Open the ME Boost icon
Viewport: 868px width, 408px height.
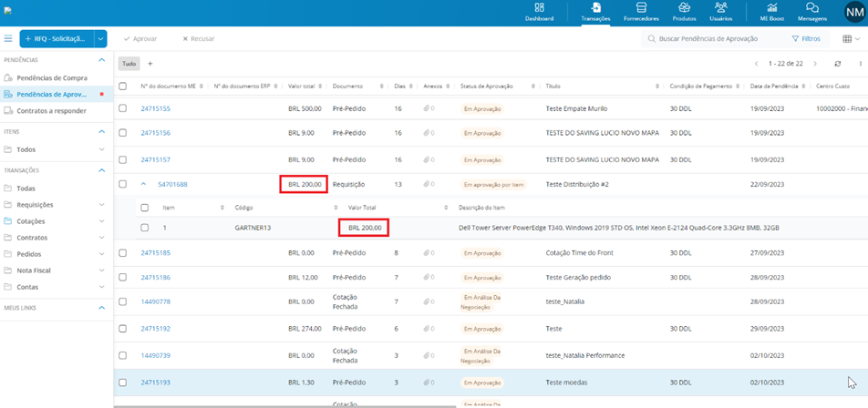click(772, 7)
